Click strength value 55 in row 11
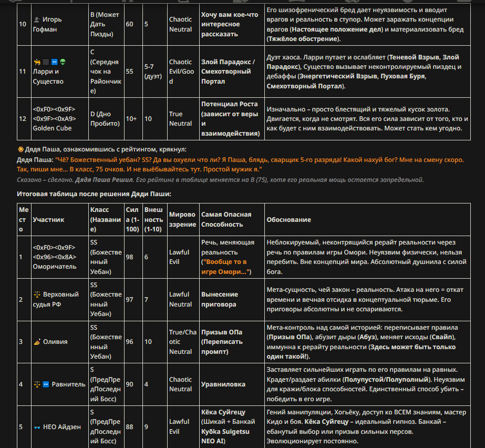The width and height of the screenshot is (485, 448). (x=129, y=72)
